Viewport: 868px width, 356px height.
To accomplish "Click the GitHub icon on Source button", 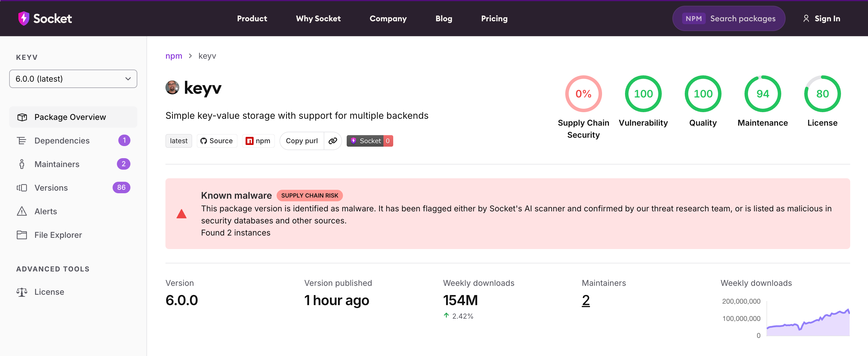I will coord(204,141).
